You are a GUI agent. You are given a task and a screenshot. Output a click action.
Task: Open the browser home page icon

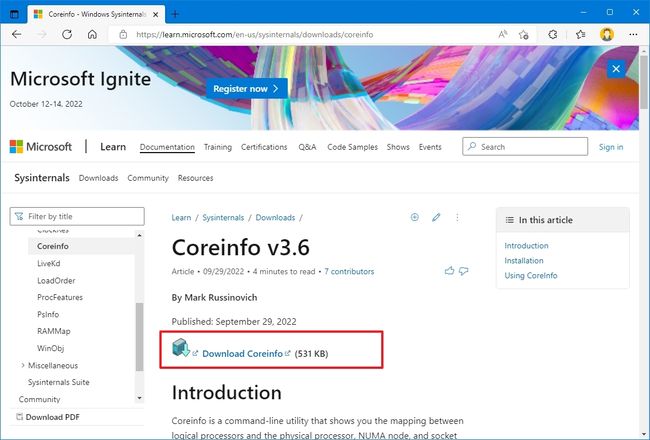pos(92,34)
